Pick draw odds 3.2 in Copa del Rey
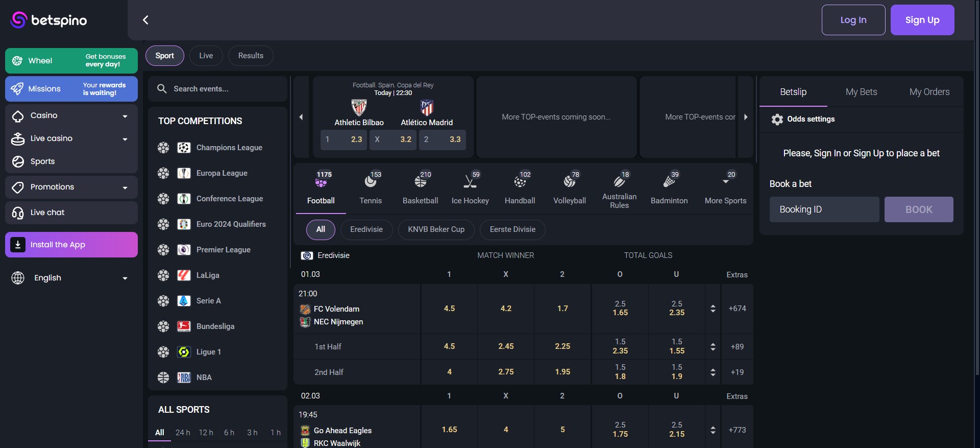 (393, 139)
